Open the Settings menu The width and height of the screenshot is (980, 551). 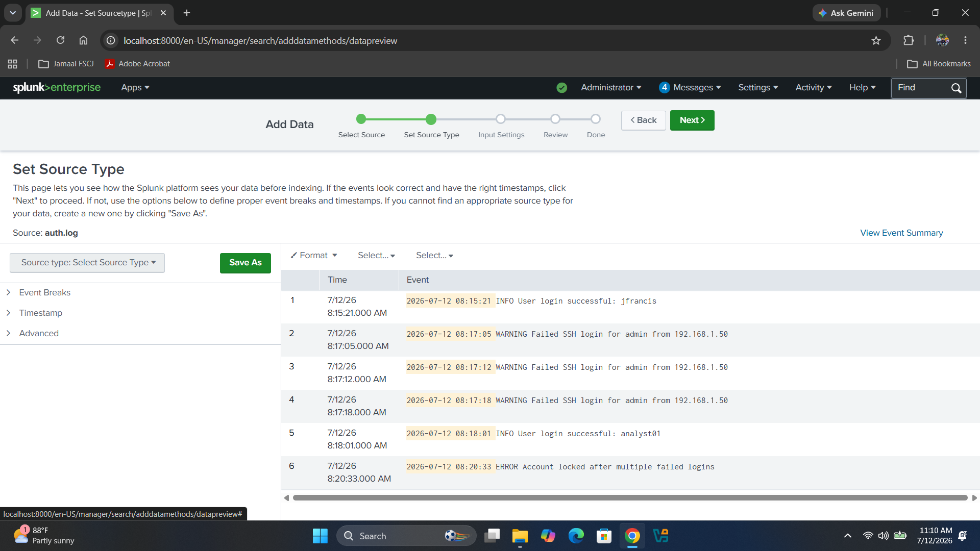[x=758, y=88]
